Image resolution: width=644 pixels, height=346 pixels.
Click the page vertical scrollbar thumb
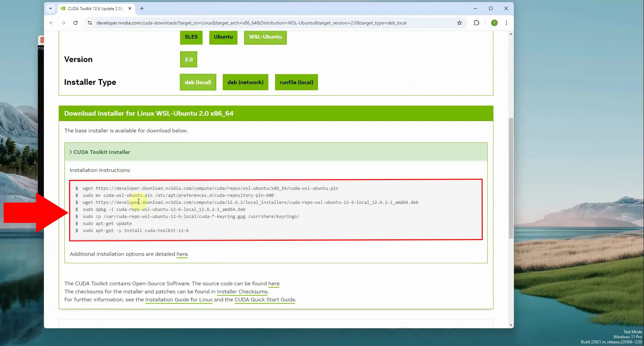tap(511, 178)
